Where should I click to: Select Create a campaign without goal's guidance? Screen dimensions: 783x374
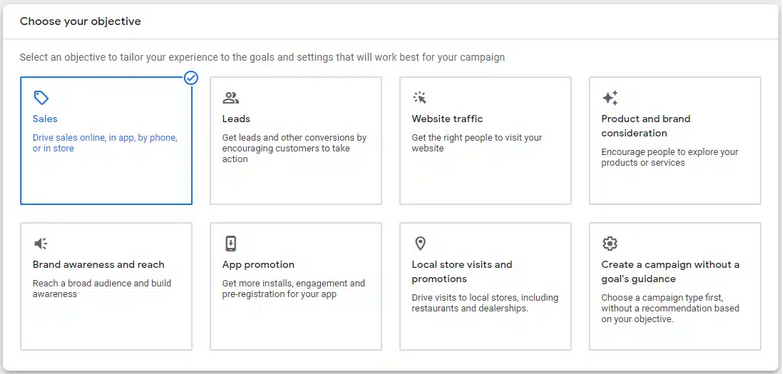point(670,272)
